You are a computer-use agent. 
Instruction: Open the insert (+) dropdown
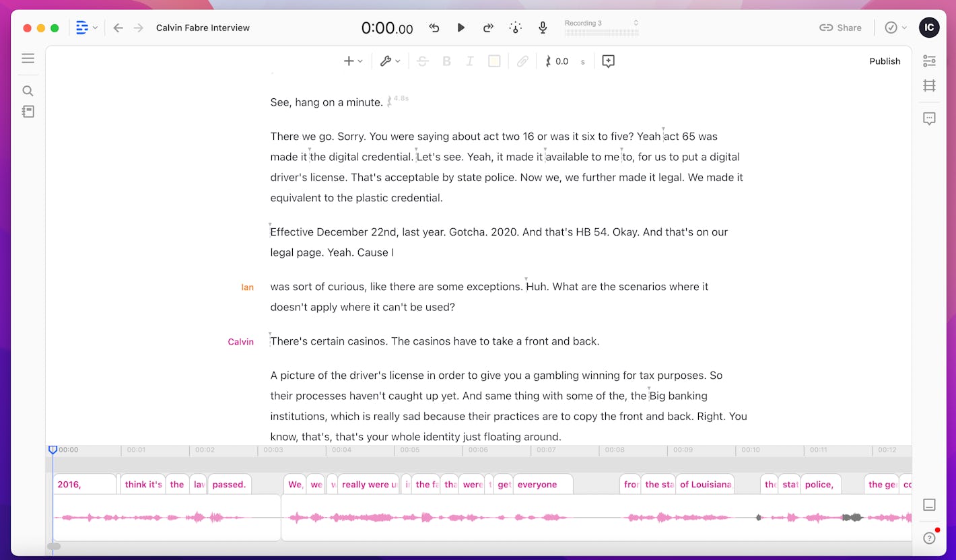coord(353,61)
